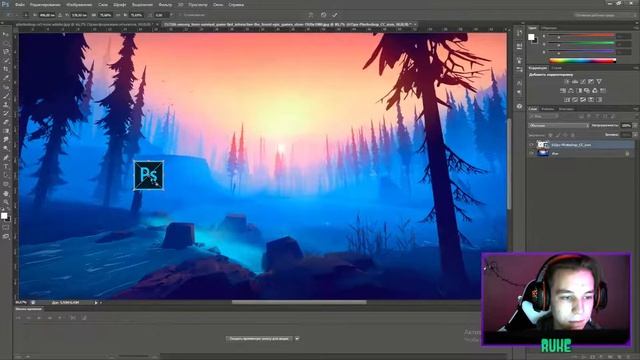Hide the Adobe Photoshop CC icon layer
640x360 pixels.
pyautogui.click(x=531, y=144)
